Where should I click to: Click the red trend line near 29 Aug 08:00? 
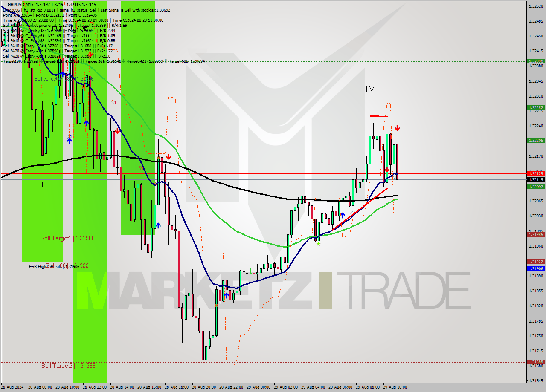pyautogui.click(x=360, y=209)
